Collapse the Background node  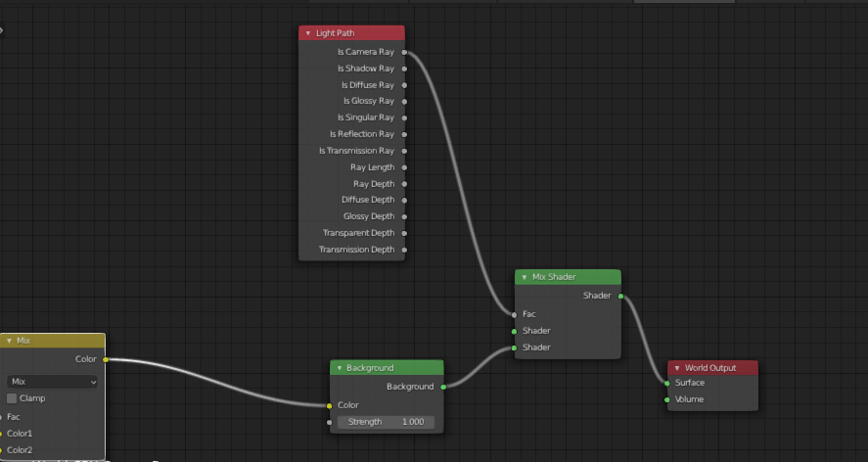pos(340,368)
